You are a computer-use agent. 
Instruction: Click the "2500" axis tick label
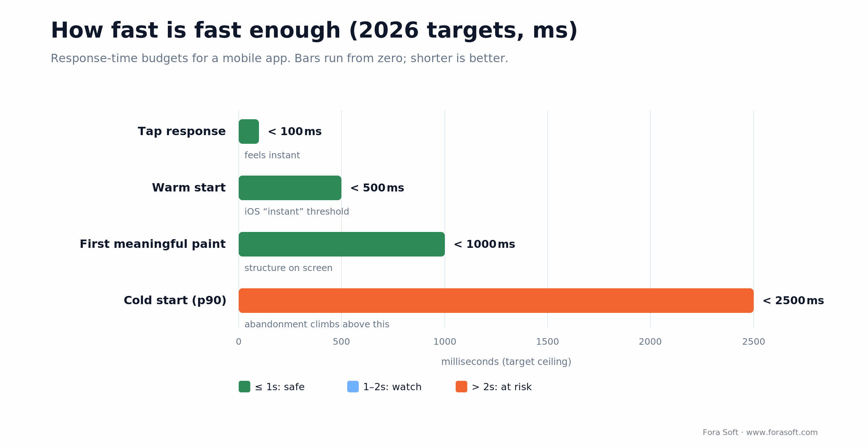pyautogui.click(x=754, y=342)
